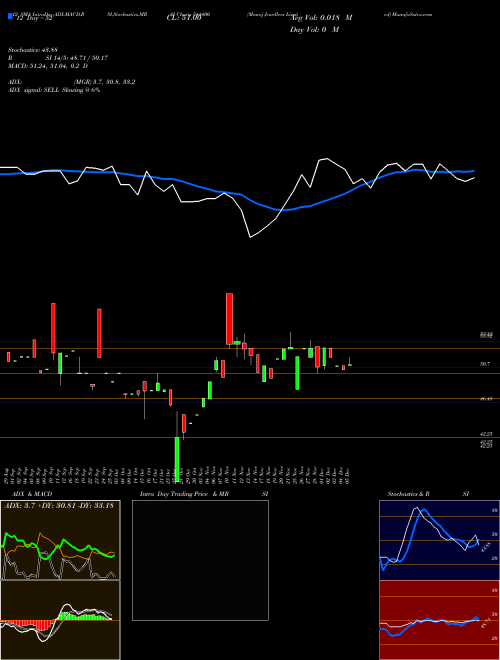This screenshot has width=500, height=660.
Task: Click the 'Stochastics: 43.88' reading
Action: [x=32, y=50]
